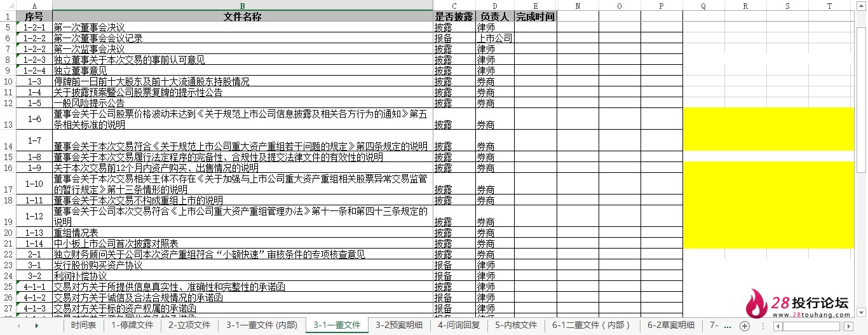Click the 是否披露 header cell
Image resolution: width=868 pixels, height=335 pixels.
[454, 17]
